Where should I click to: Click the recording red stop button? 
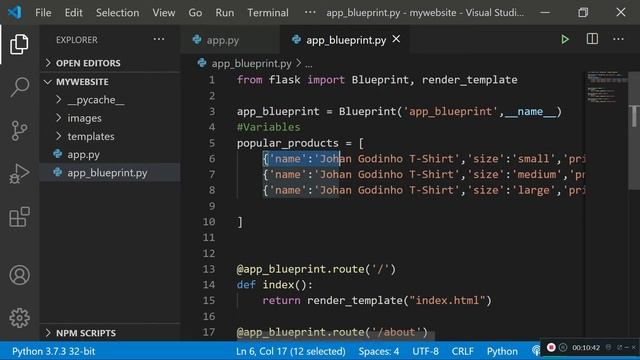click(x=551, y=347)
